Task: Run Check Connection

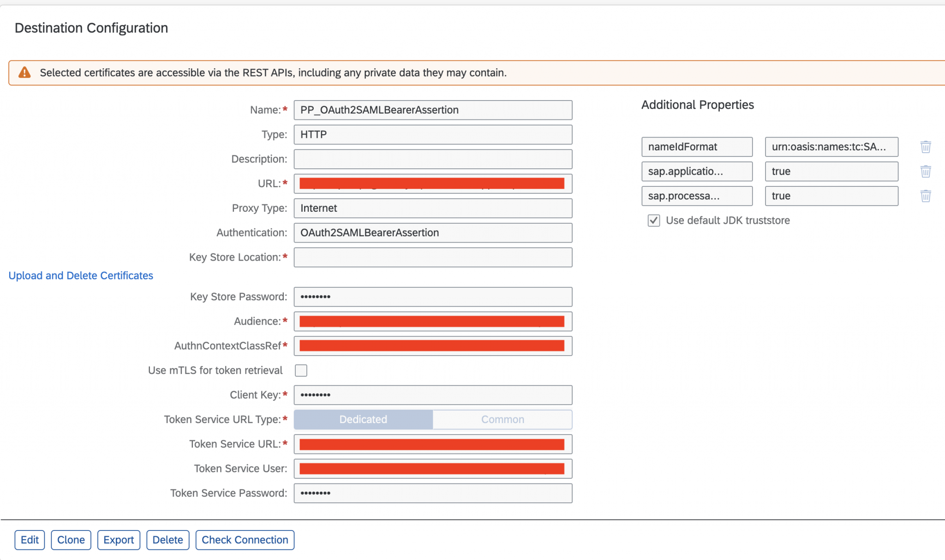Action: [x=245, y=540]
